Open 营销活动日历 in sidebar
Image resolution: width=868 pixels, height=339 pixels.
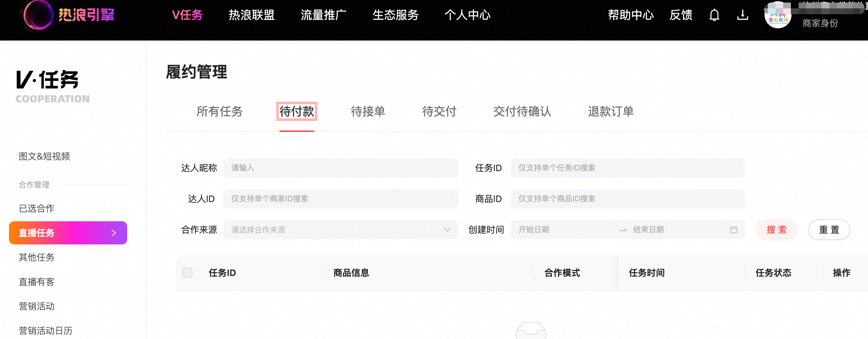tap(46, 331)
